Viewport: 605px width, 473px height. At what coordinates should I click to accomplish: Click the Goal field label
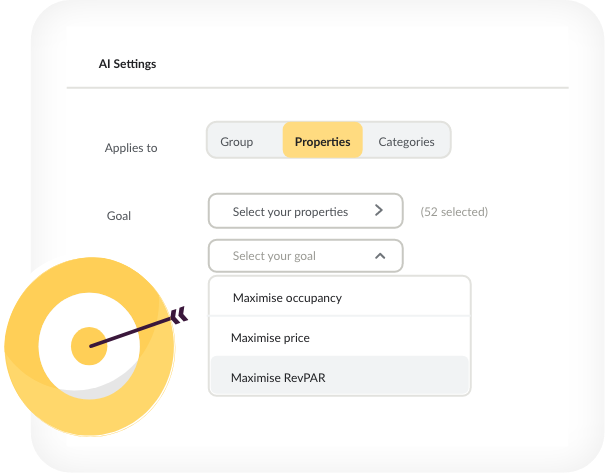point(119,216)
